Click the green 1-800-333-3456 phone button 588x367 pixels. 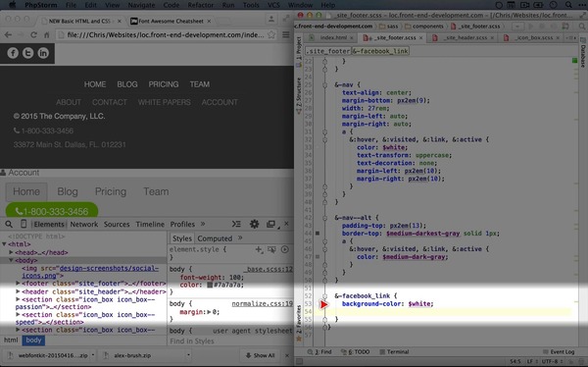pyautogui.click(x=52, y=211)
